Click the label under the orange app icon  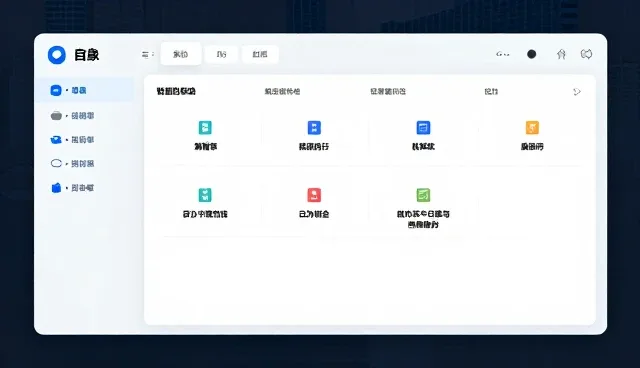click(532, 146)
